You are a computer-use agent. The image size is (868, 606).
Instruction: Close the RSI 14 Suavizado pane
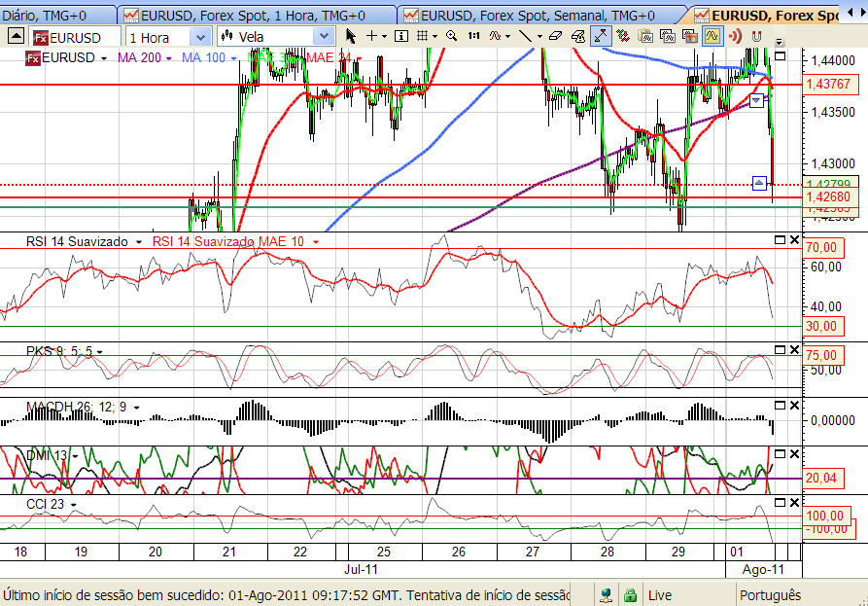coord(794,240)
